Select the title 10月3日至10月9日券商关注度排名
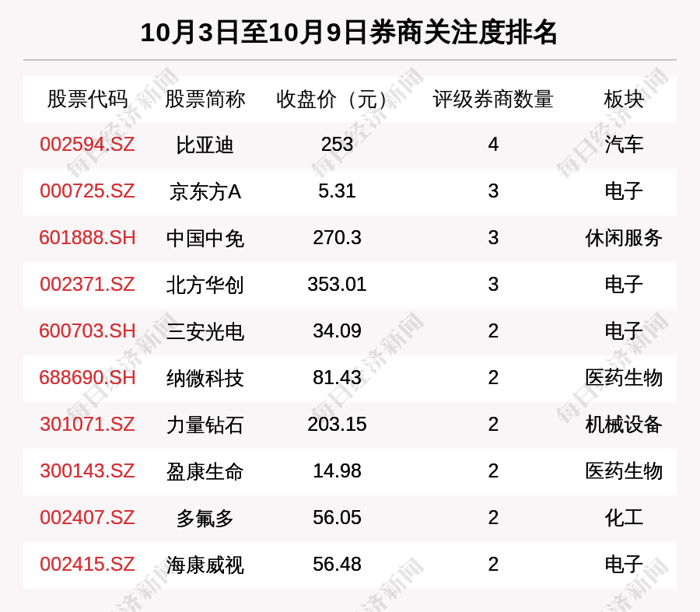Image resolution: width=700 pixels, height=612 pixels. click(x=349, y=33)
